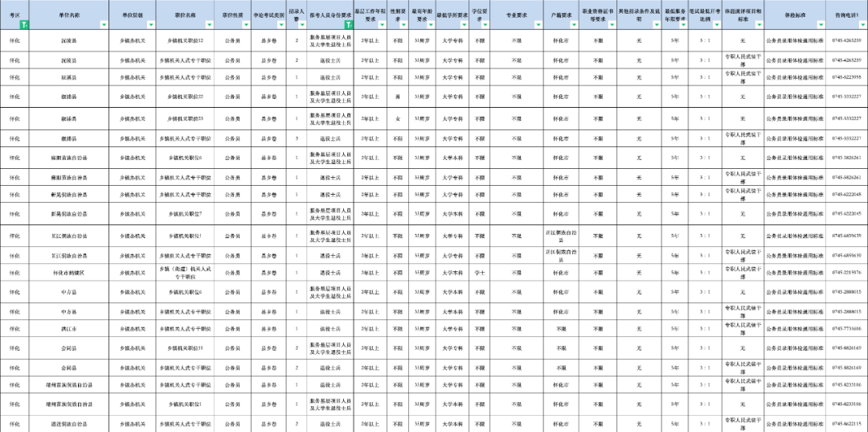
Task: Open the 性别要求 filter dropdown
Action: pyautogui.click(x=404, y=25)
